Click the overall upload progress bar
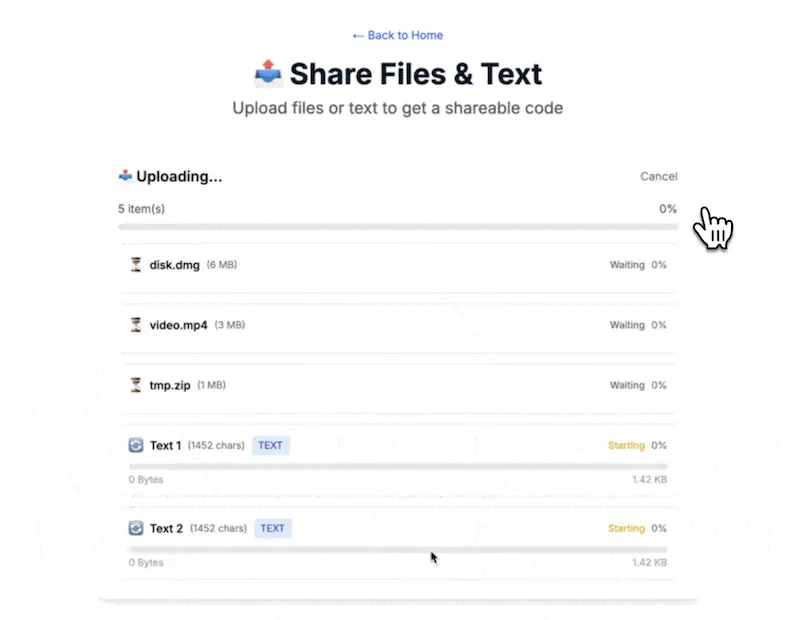The image size is (800, 620). 398,227
